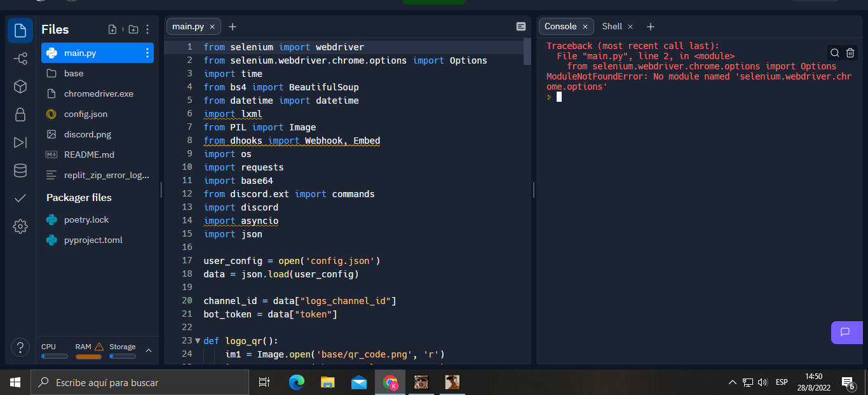Click code line 1 selenium import
868x395 pixels.
pos(283,47)
